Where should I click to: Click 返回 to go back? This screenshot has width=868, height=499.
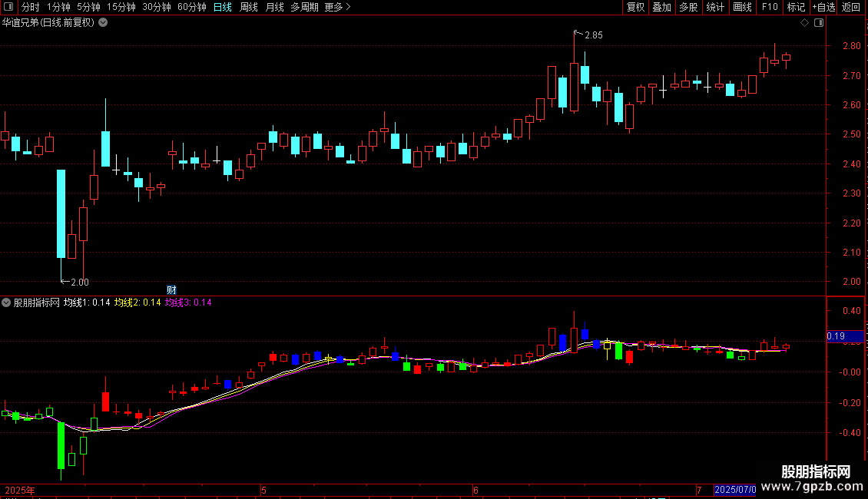(x=851, y=7)
